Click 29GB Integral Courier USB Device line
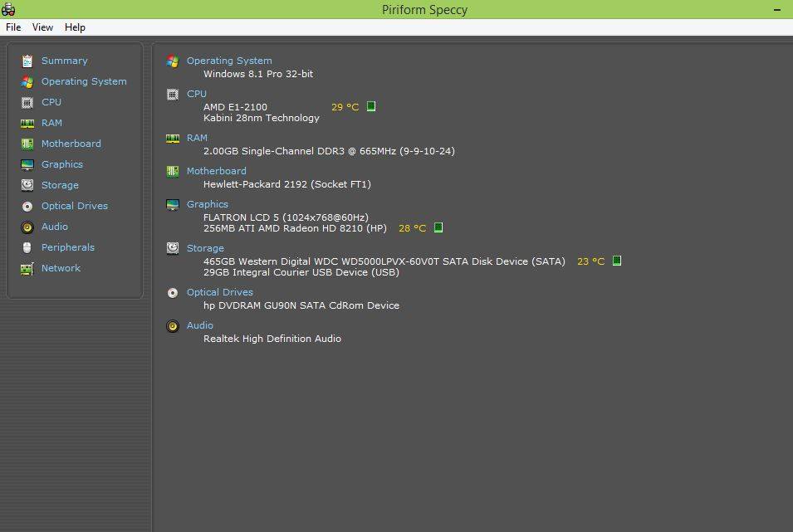Screen dimensions: 793x532 point(301,272)
